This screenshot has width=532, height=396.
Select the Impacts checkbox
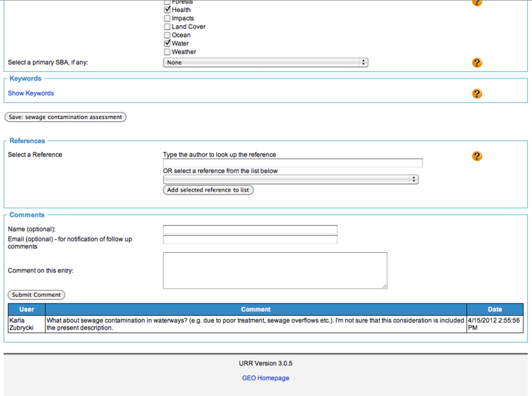pyautogui.click(x=167, y=19)
